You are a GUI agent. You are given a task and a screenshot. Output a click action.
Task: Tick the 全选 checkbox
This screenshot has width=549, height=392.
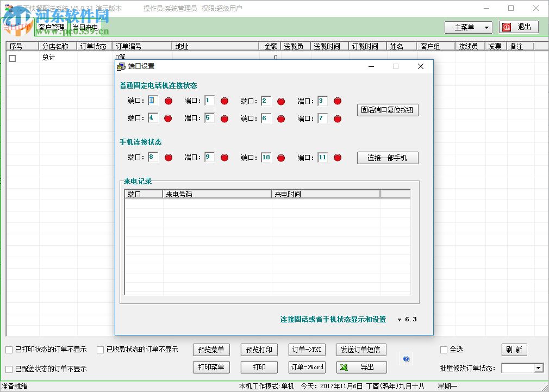coord(444,350)
